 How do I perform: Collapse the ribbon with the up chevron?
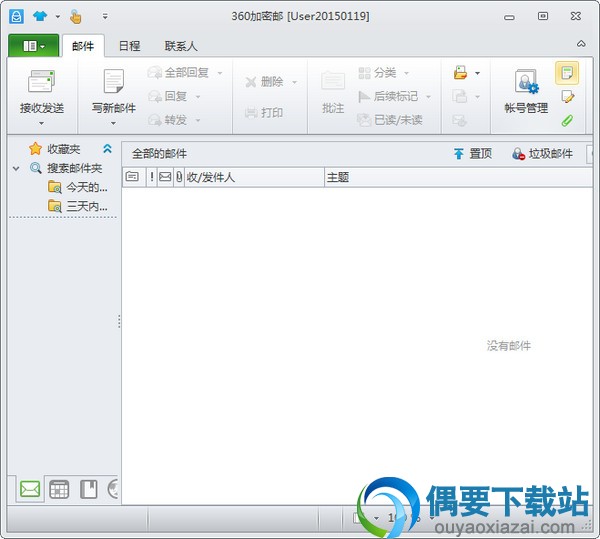(581, 44)
